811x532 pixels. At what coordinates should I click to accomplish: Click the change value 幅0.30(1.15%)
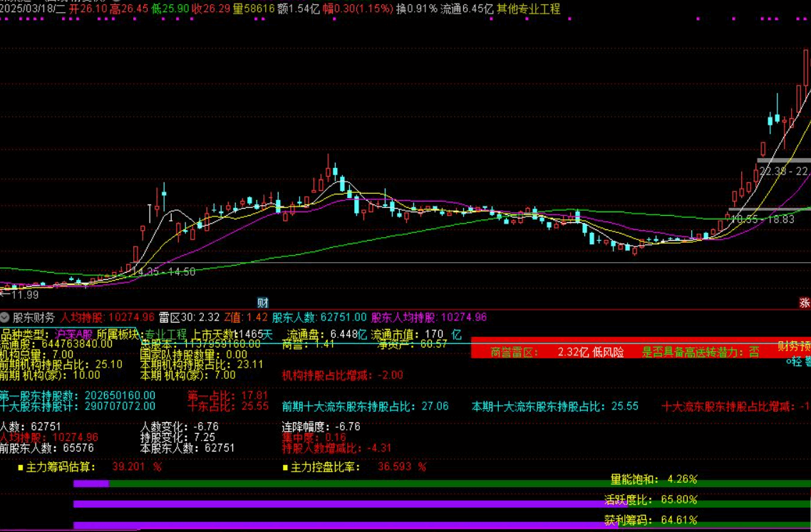coord(358,9)
